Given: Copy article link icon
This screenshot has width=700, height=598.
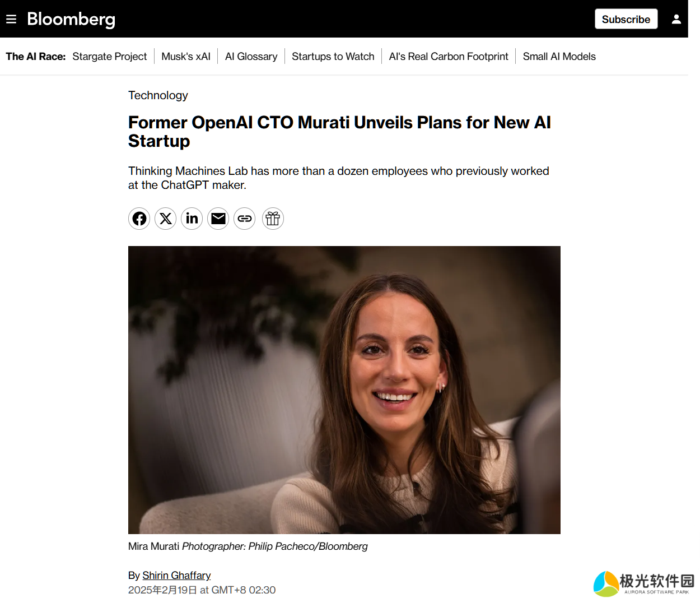Looking at the screenshot, I should click(x=245, y=219).
